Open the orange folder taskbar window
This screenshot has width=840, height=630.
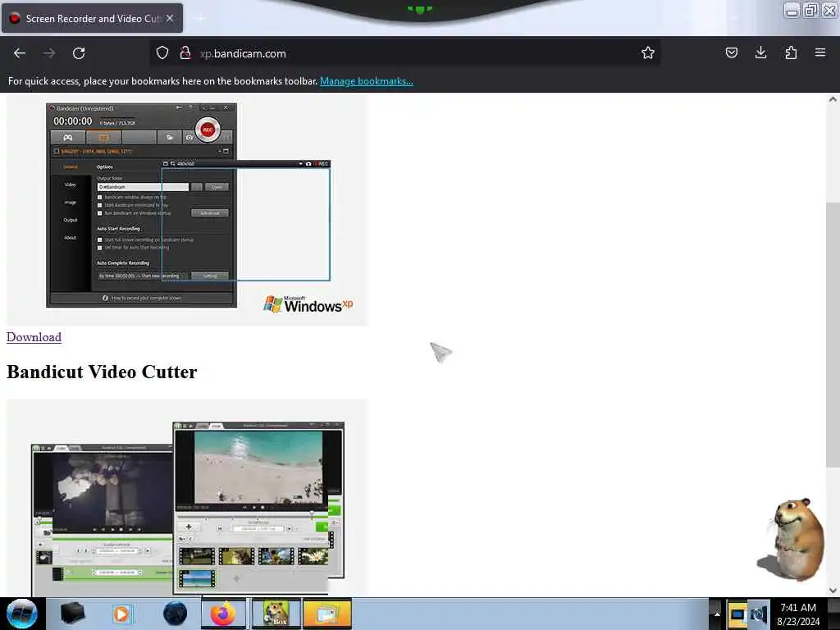pyautogui.click(x=326, y=614)
